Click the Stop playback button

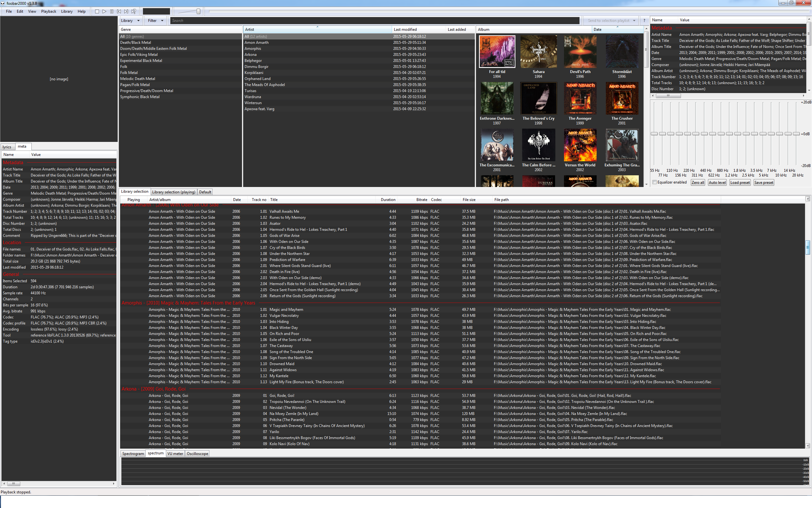(x=97, y=11)
